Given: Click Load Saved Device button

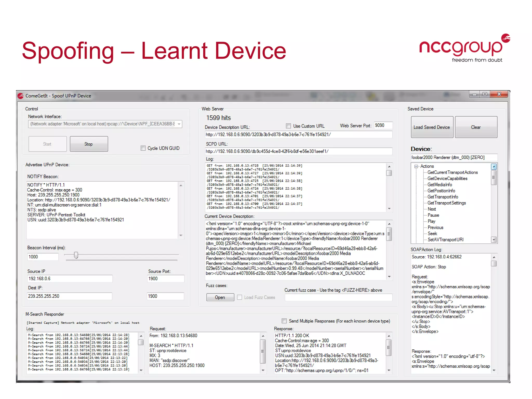Looking at the screenshot, I should click(x=432, y=127).
